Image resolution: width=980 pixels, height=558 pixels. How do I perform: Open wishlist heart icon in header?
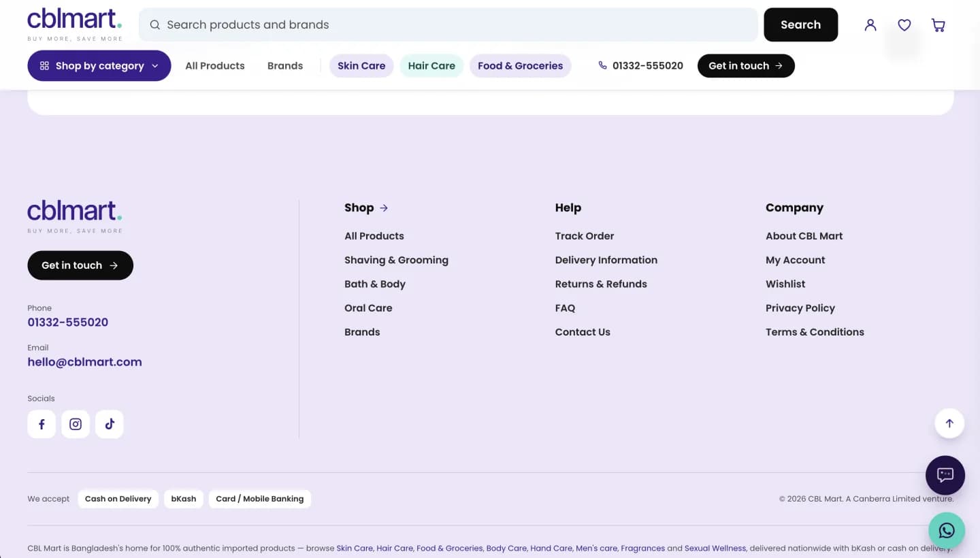tap(904, 25)
